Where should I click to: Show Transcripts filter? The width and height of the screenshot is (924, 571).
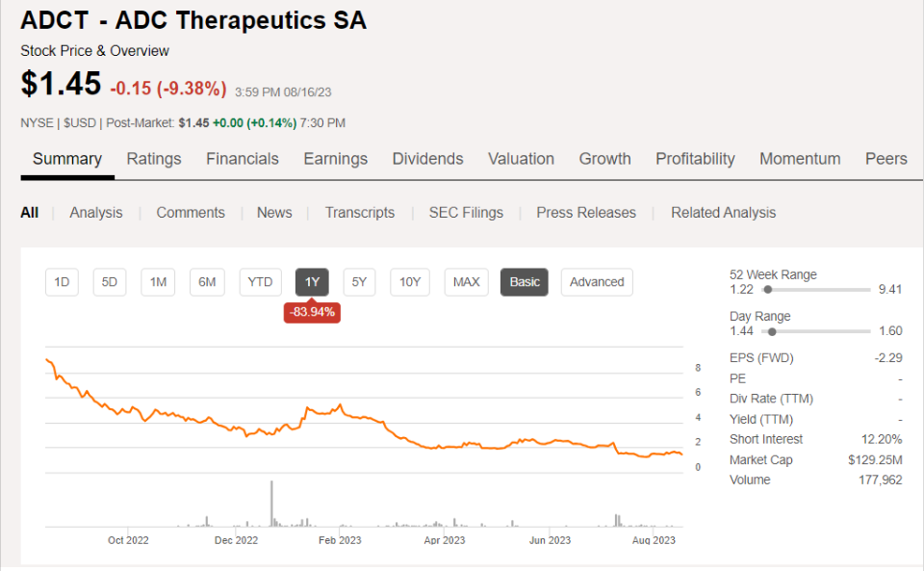[x=360, y=213]
